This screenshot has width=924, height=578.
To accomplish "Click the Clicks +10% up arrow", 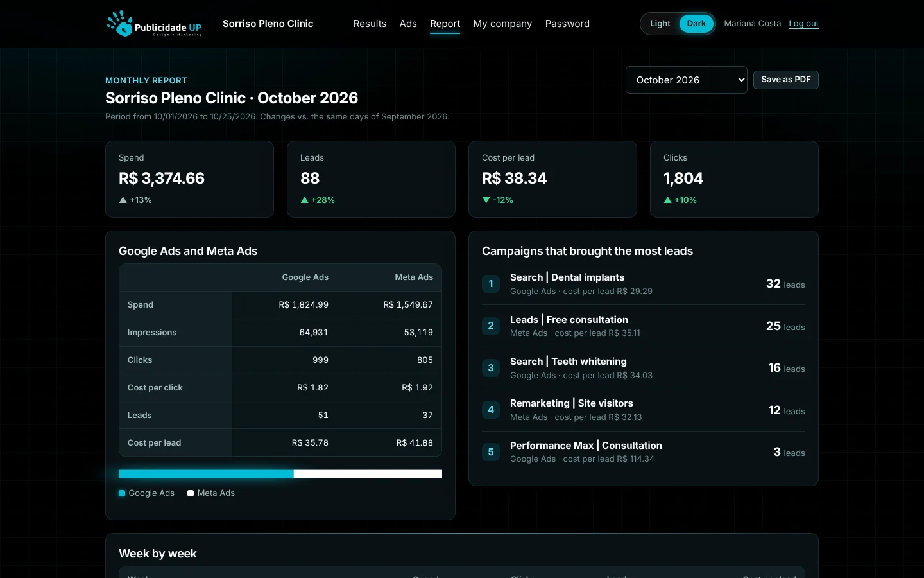I will click(668, 200).
